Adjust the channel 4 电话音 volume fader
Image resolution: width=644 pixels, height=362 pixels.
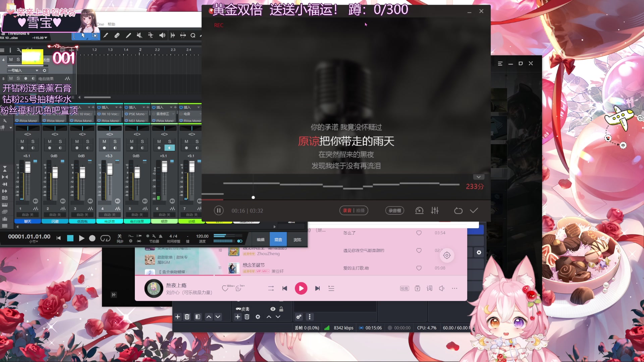click(110, 170)
